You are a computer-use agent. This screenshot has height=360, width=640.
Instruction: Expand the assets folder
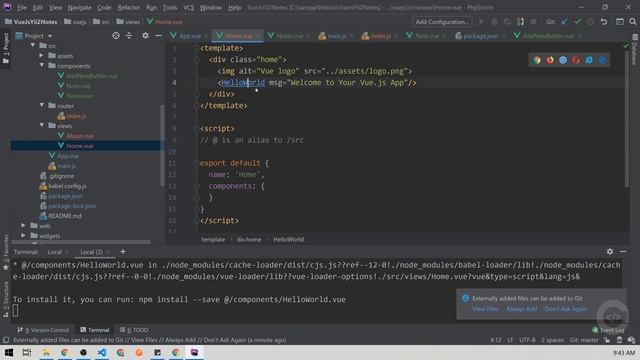pos(42,55)
